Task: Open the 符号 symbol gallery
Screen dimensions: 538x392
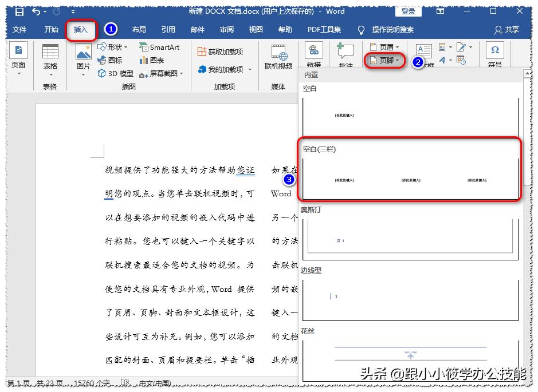Action: coord(494,56)
